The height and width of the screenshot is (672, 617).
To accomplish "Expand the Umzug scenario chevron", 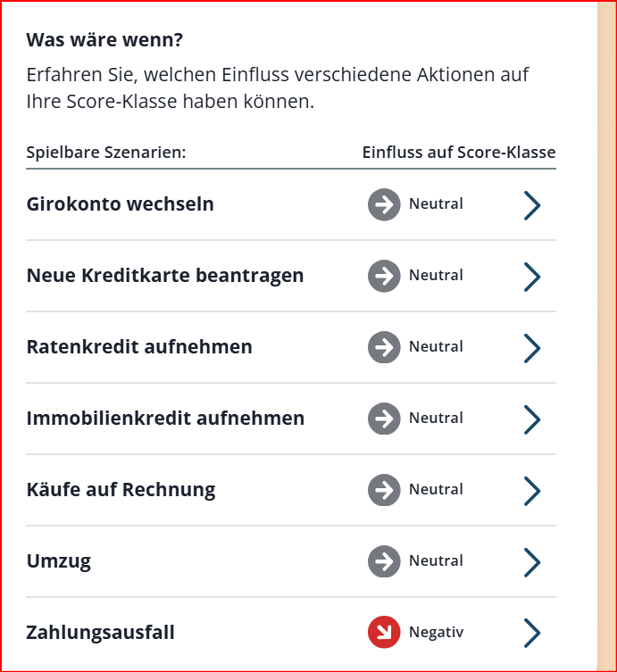I will pos(532,561).
